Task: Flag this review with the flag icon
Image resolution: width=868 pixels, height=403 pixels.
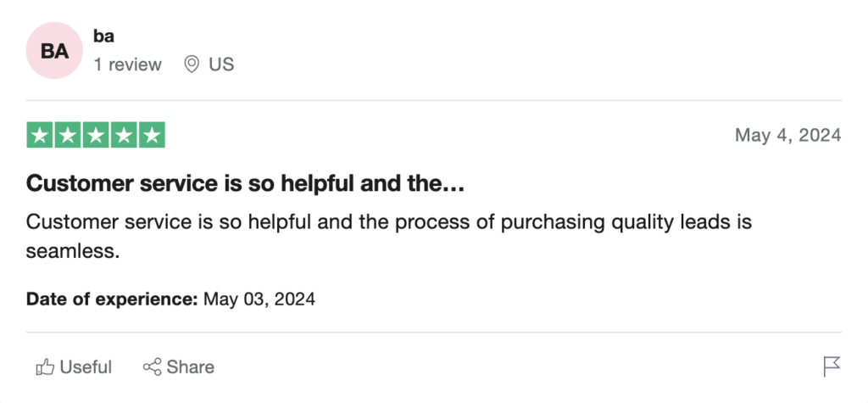Action: (832, 367)
